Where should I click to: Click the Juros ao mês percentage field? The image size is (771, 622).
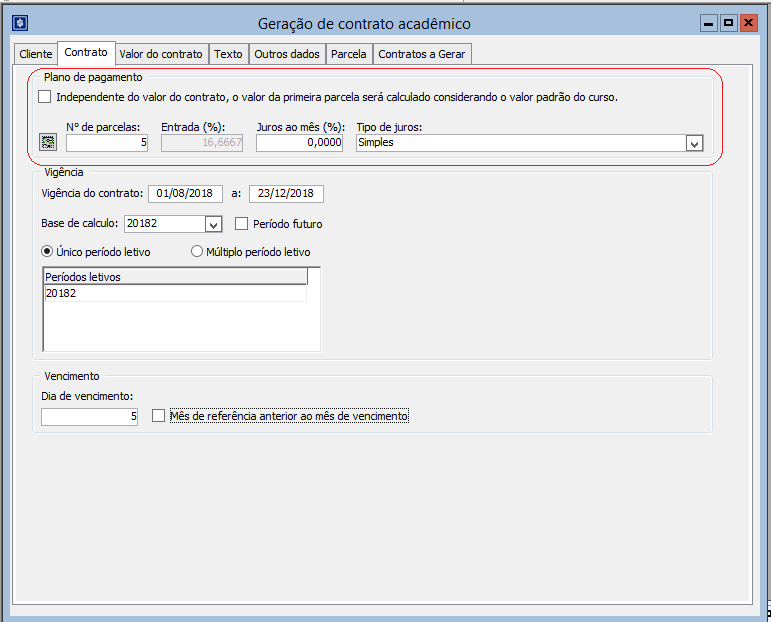299,143
